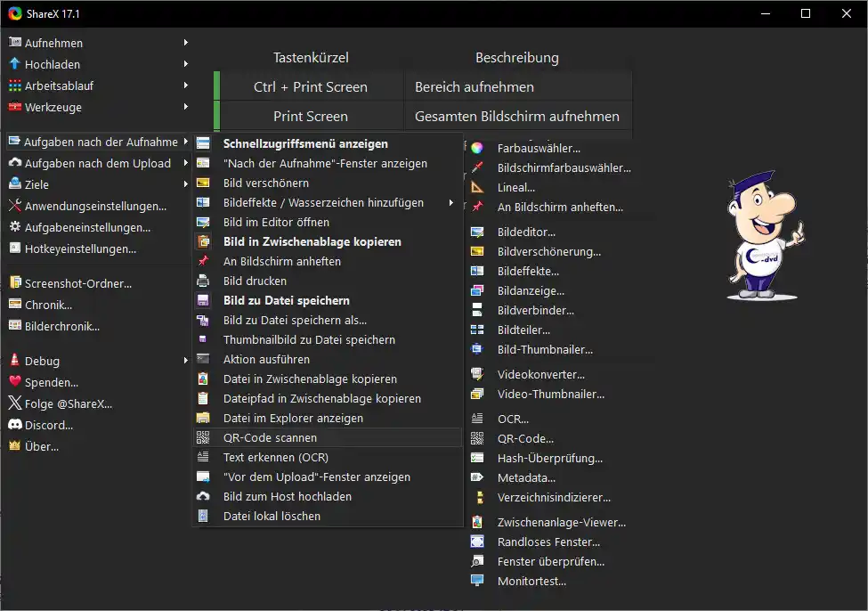Choose QR-Code scannen menu entry
The height and width of the screenshot is (611, 868).
(x=328, y=437)
